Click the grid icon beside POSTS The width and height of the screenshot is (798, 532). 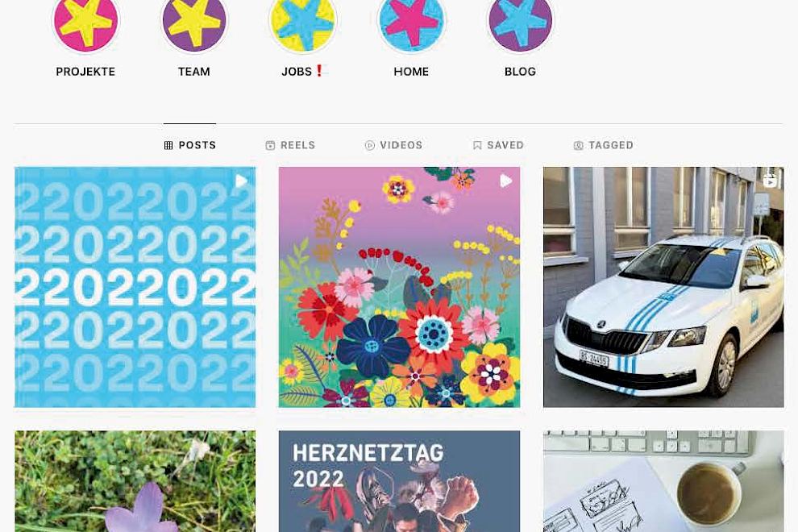[x=168, y=146]
